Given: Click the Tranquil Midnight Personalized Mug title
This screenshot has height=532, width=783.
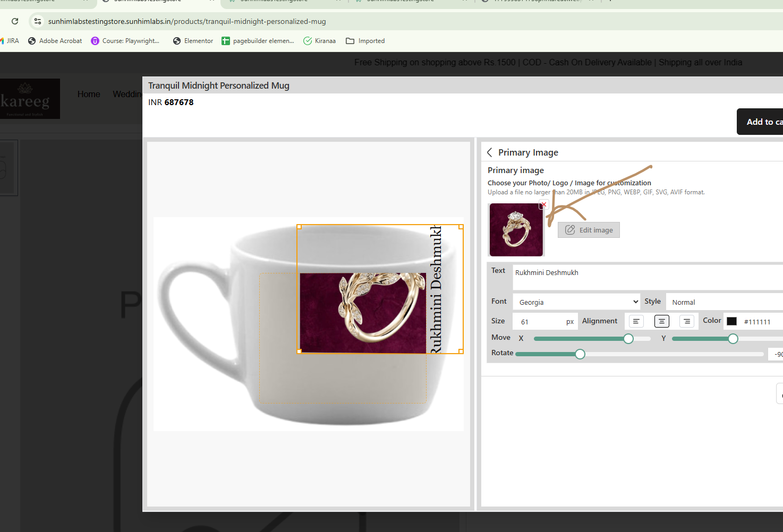Looking at the screenshot, I should tap(219, 85).
